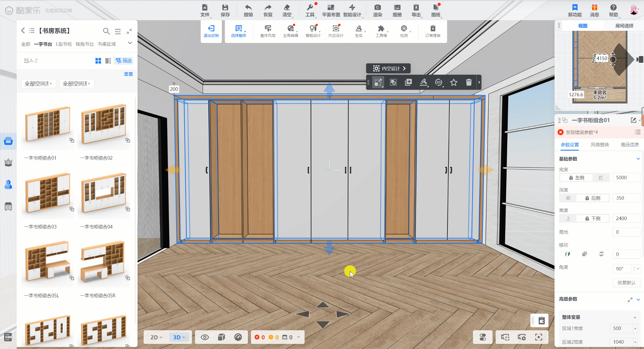Image resolution: width=644 pixels, height=349 pixels.
Task: Click the width input field showing 5000
Action: 626,178
